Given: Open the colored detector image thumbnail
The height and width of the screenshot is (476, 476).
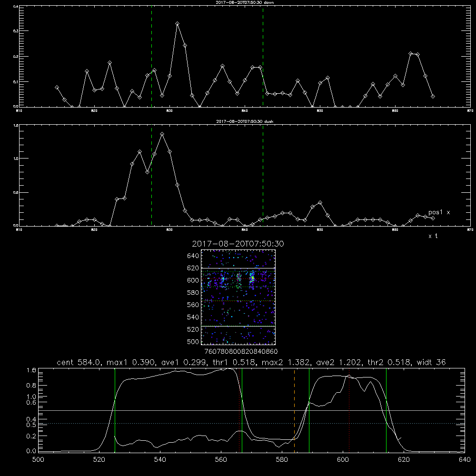Looking at the screenshot, I should (x=238, y=297).
